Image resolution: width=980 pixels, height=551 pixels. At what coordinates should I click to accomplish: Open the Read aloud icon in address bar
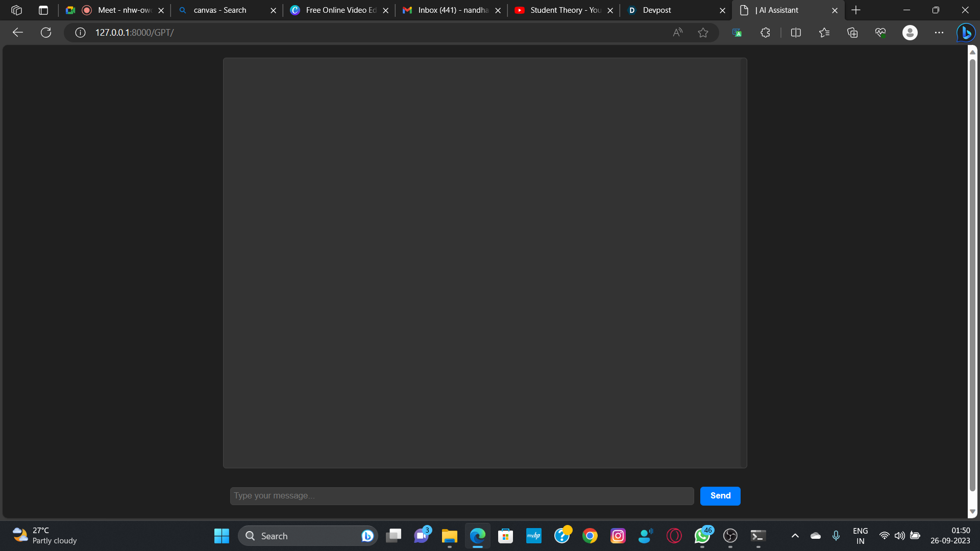click(x=677, y=33)
